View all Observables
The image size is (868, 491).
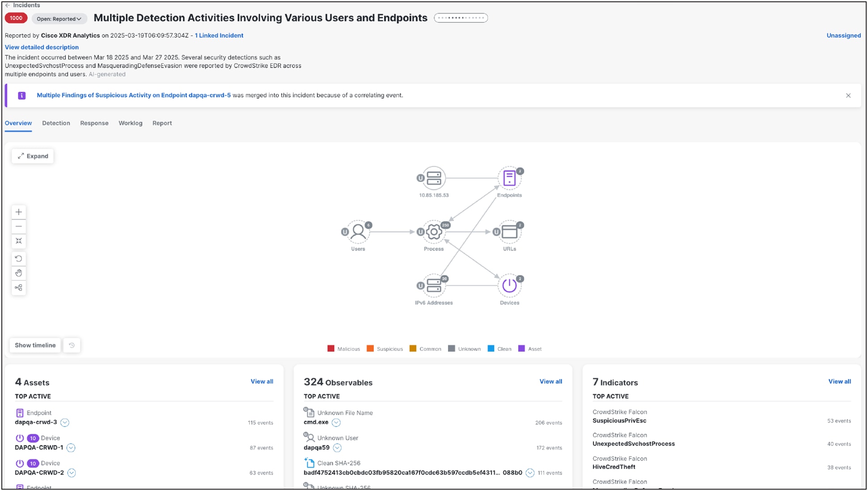[550, 382]
